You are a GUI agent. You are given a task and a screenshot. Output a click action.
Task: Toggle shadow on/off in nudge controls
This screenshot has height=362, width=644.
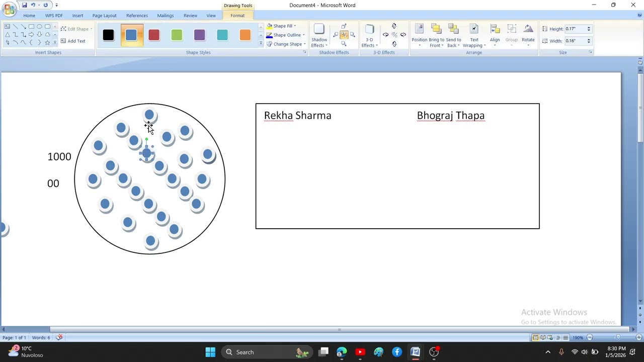tap(344, 35)
